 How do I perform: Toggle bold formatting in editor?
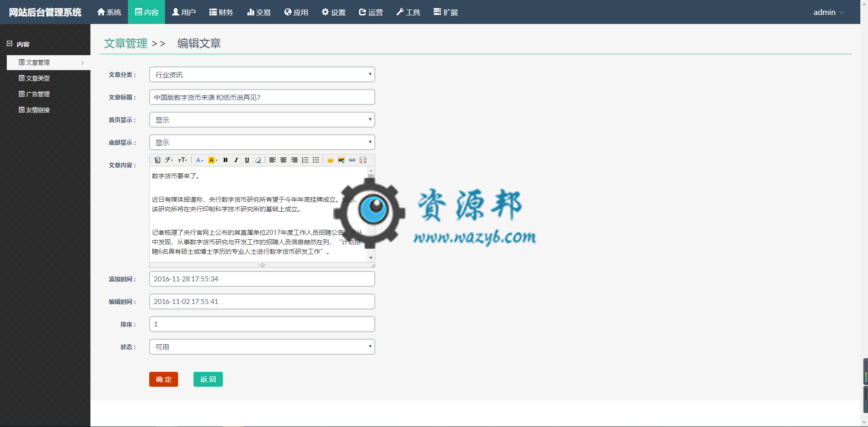(x=225, y=160)
